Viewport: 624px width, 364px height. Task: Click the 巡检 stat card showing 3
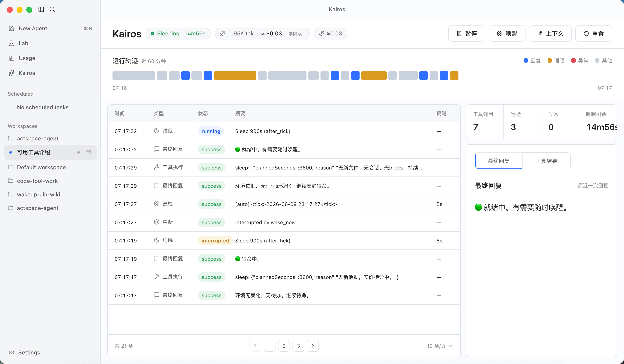[523, 122]
